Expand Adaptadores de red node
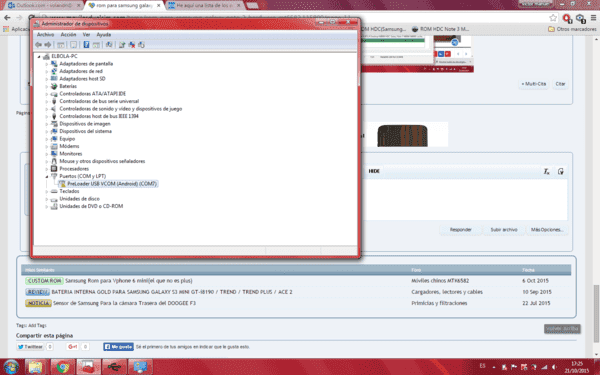This screenshot has height=375, width=600. [47, 71]
